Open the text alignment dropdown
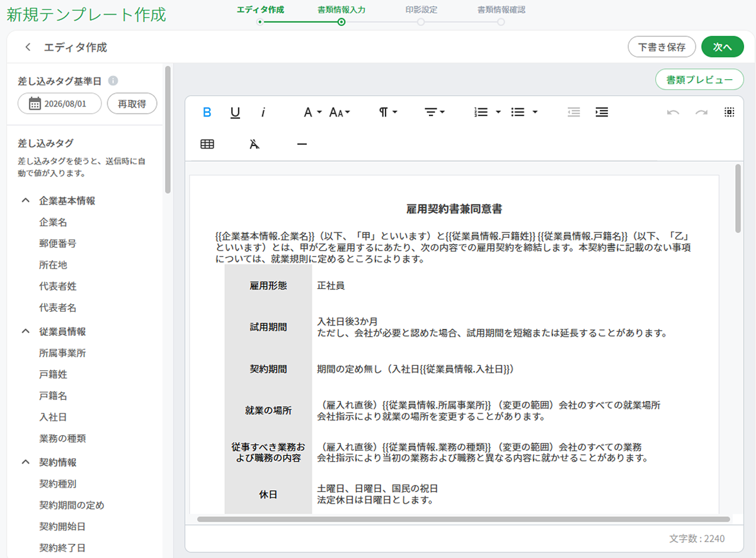This screenshot has width=756, height=558. coord(434,112)
